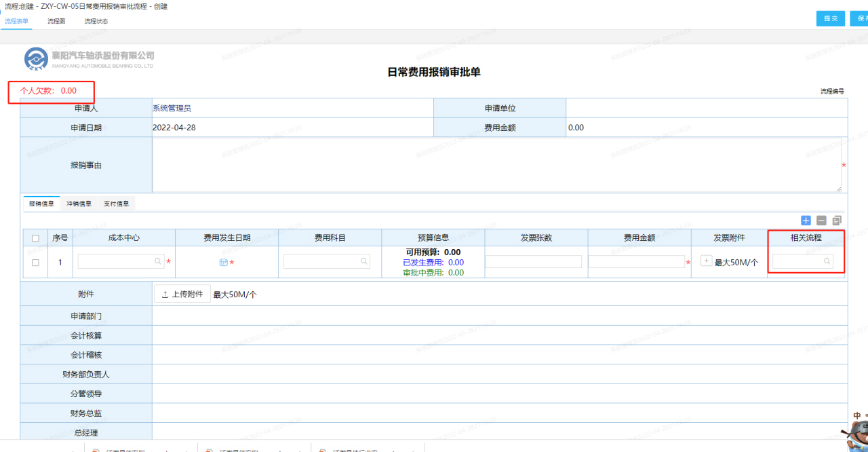Click the copy-row icon above the table
Image resolution: width=868 pixels, height=452 pixels.
(837, 221)
